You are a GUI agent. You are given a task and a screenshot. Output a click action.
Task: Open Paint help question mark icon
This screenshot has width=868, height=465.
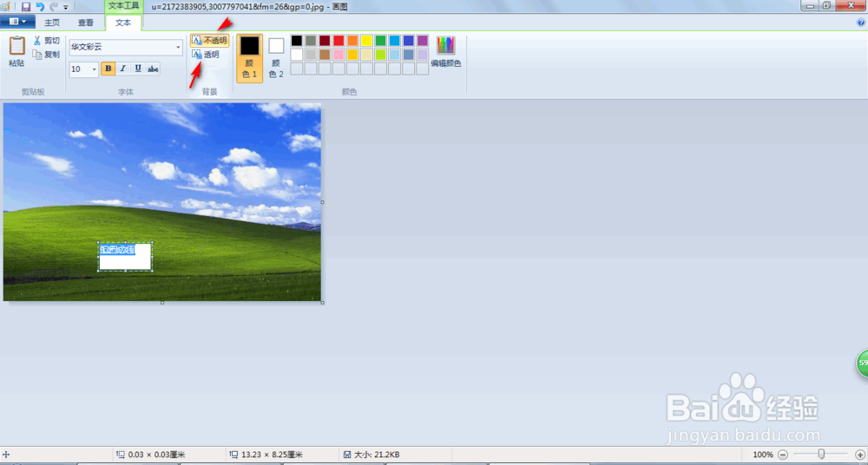tap(861, 23)
